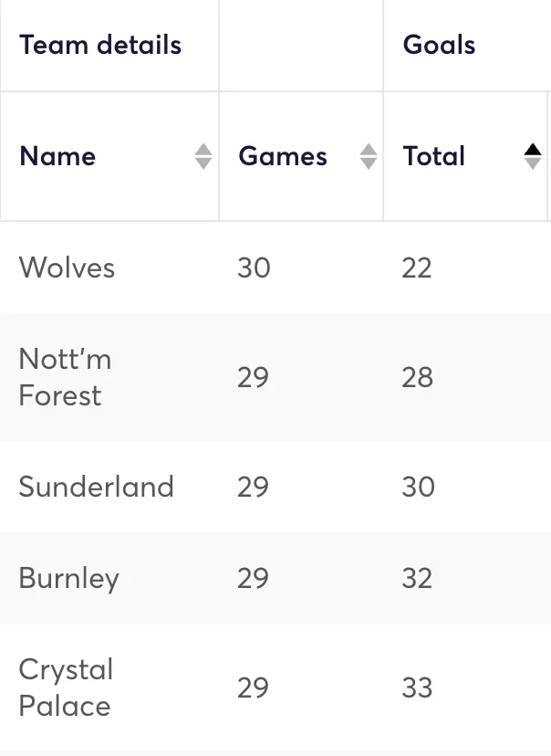The image size is (551, 756).
Task: Click Burnley's goals total of 32
Action: pos(418,578)
